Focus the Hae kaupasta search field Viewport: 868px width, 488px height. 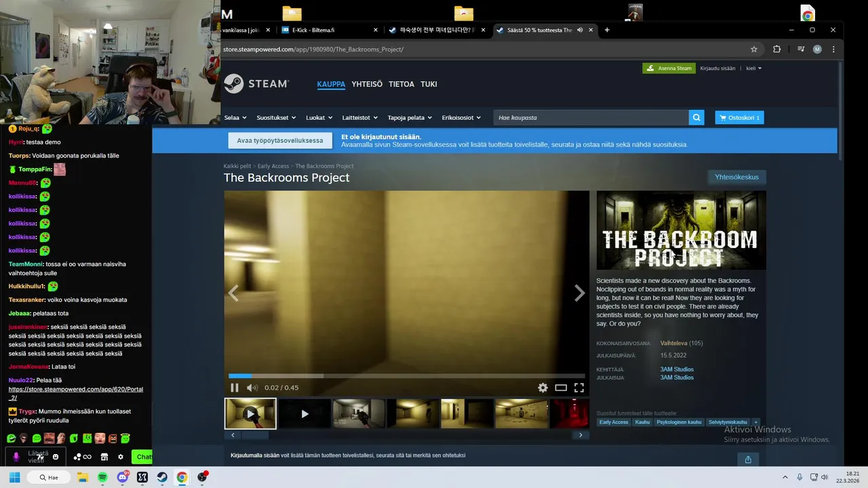[591, 117]
